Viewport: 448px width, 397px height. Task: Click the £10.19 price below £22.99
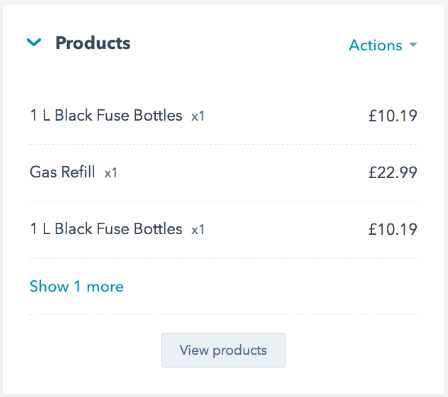point(393,229)
